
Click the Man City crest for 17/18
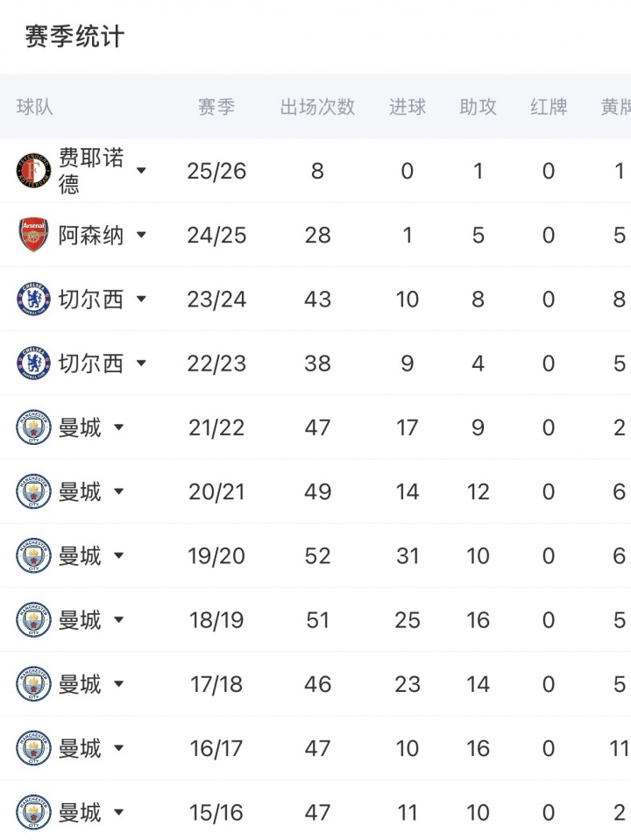34,684
